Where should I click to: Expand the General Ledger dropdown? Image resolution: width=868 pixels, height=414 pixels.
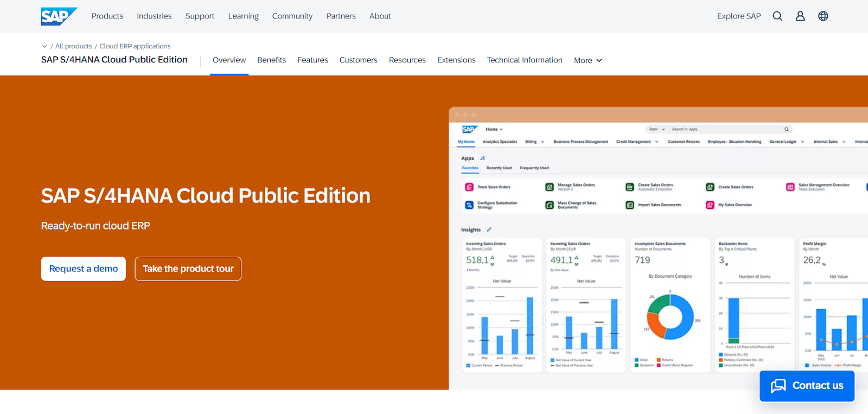click(787, 142)
